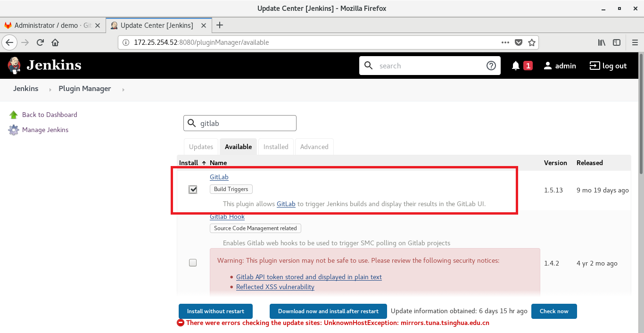
Task: Switch to the Updates tab
Action: click(201, 147)
